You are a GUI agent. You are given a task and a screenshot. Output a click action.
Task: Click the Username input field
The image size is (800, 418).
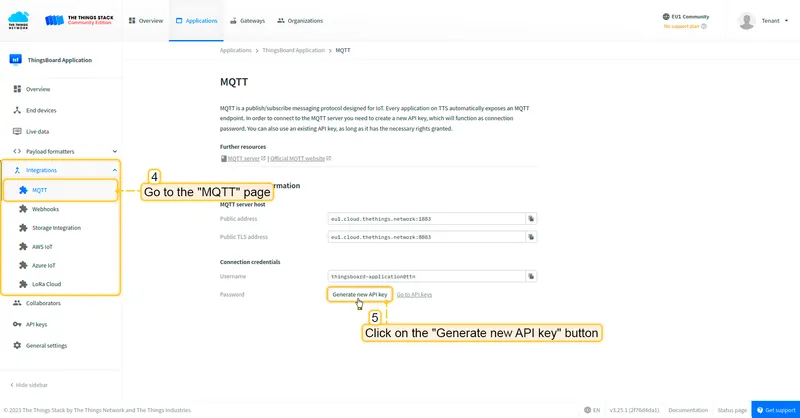(427, 276)
